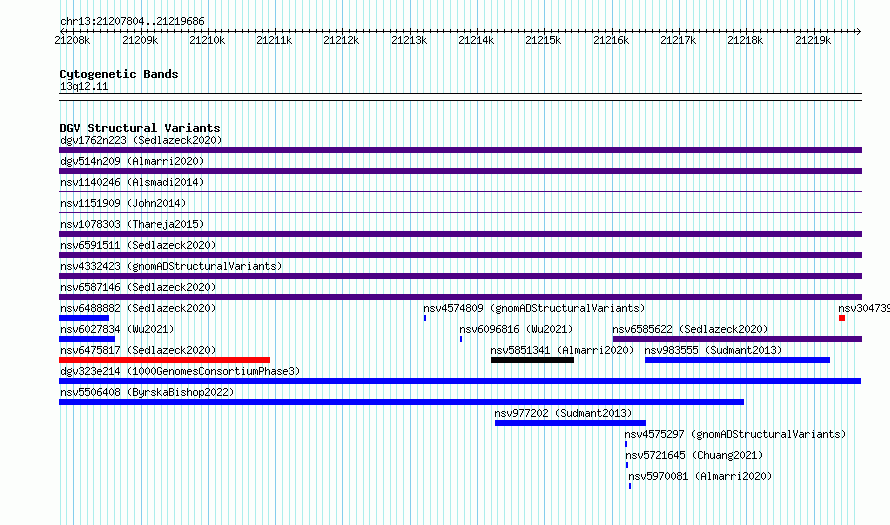Click the chr13:21207804..21219686 region label
Viewport: 890px width, 525px height.
click(132, 21)
